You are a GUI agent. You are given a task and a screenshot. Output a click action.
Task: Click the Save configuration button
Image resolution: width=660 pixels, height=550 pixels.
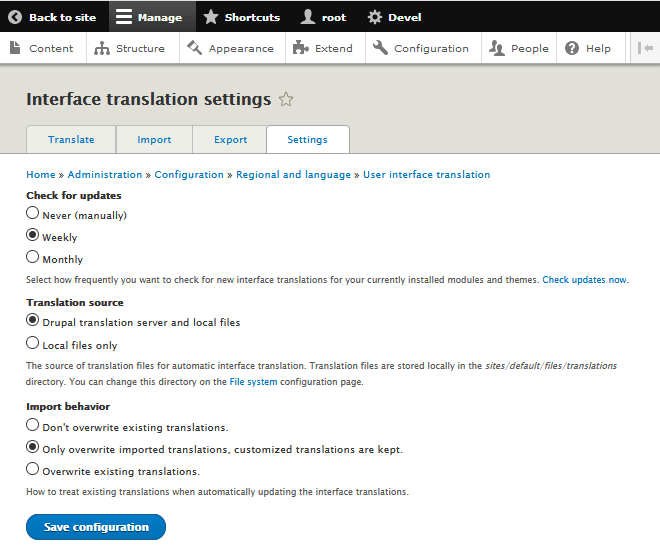click(x=96, y=527)
